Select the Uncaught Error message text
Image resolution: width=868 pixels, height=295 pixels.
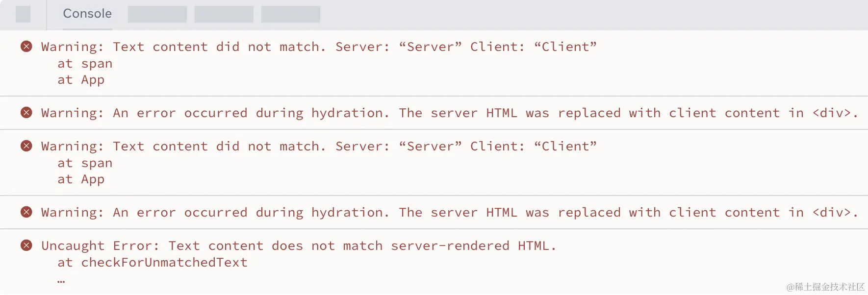click(299, 246)
